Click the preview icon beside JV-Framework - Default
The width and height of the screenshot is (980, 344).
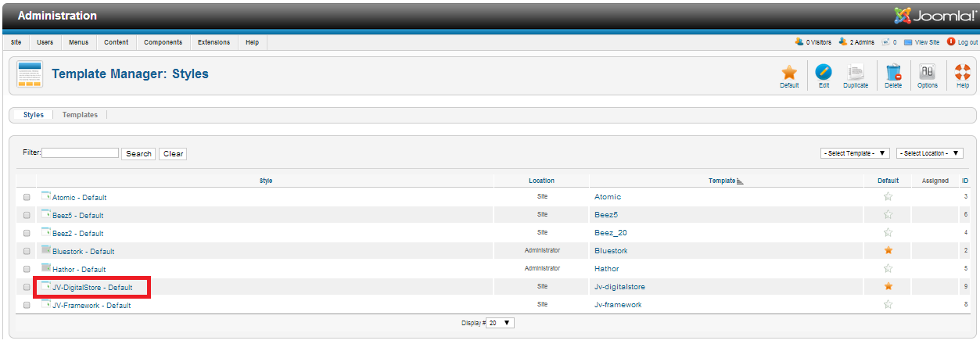pyautogui.click(x=45, y=304)
